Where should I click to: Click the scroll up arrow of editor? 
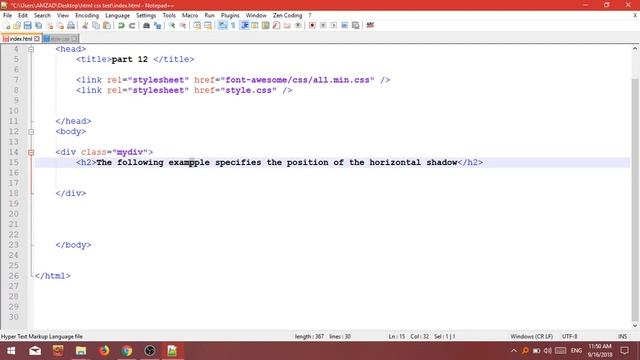click(x=635, y=49)
